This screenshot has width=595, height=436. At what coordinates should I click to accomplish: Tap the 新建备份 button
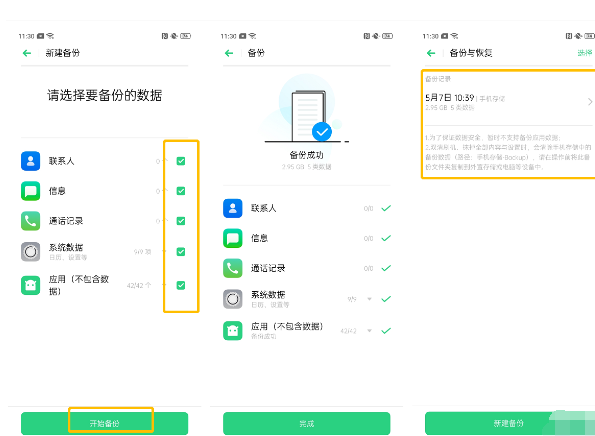508,423
